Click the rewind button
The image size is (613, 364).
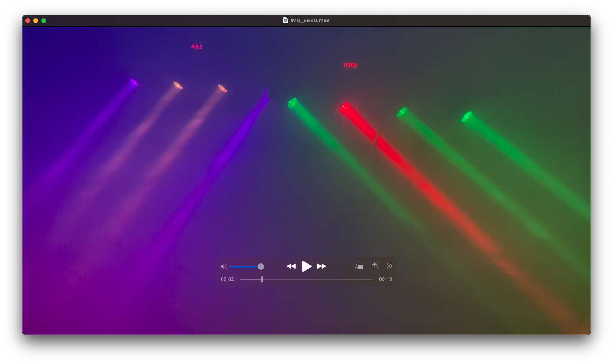coord(291,266)
